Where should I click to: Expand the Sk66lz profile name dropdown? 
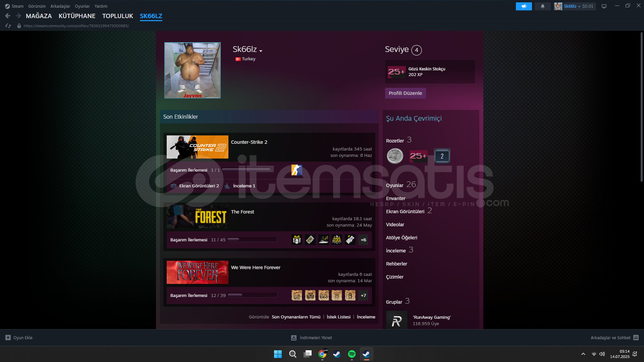click(x=261, y=51)
